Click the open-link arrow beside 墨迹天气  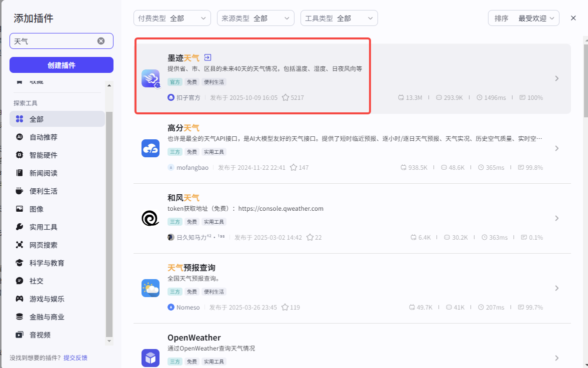point(207,57)
